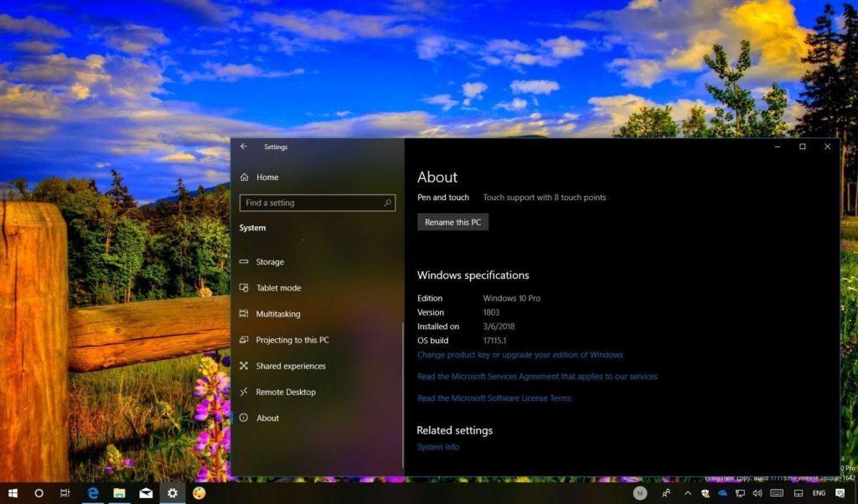The height and width of the screenshot is (504, 858).
Task: Open the Microsoft Edge browser from taskbar
Action: click(92, 493)
